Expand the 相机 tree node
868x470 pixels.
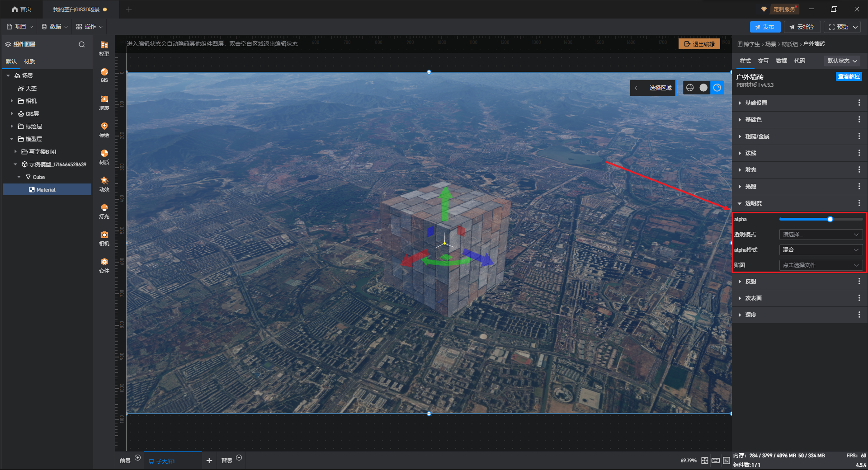click(12, 101)
